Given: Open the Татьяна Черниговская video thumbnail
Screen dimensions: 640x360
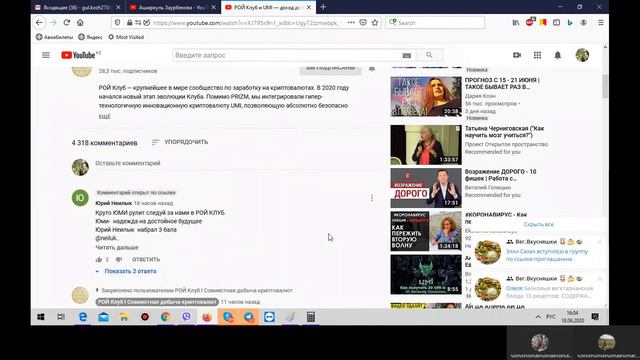Looking at the screenshot, I should [x=426, y=144].
